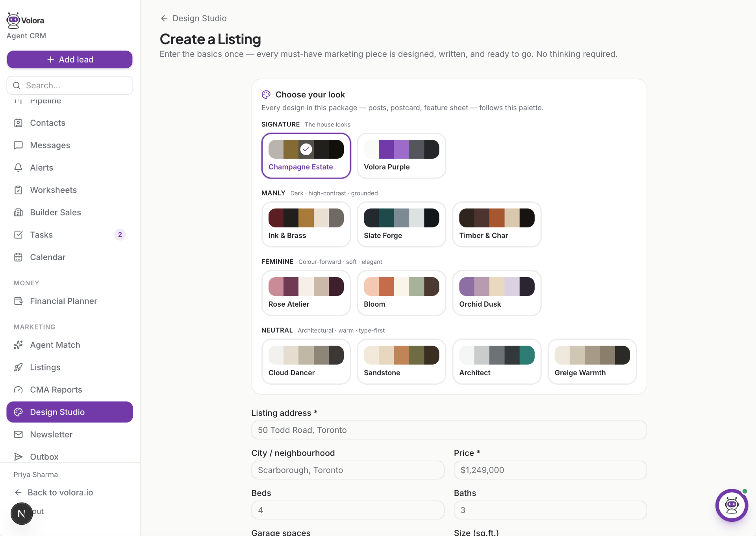
Task: Click the Tasks count badge 2
Action: 120,235
